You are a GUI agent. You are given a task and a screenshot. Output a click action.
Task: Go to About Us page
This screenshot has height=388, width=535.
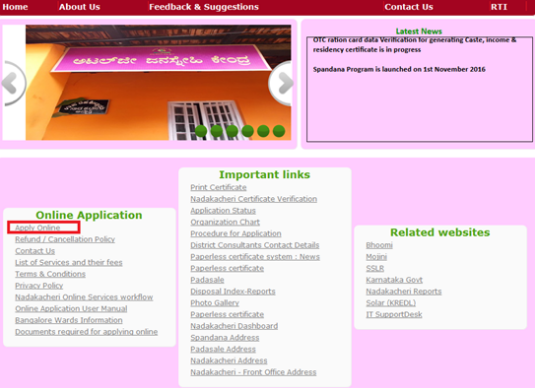79,7
